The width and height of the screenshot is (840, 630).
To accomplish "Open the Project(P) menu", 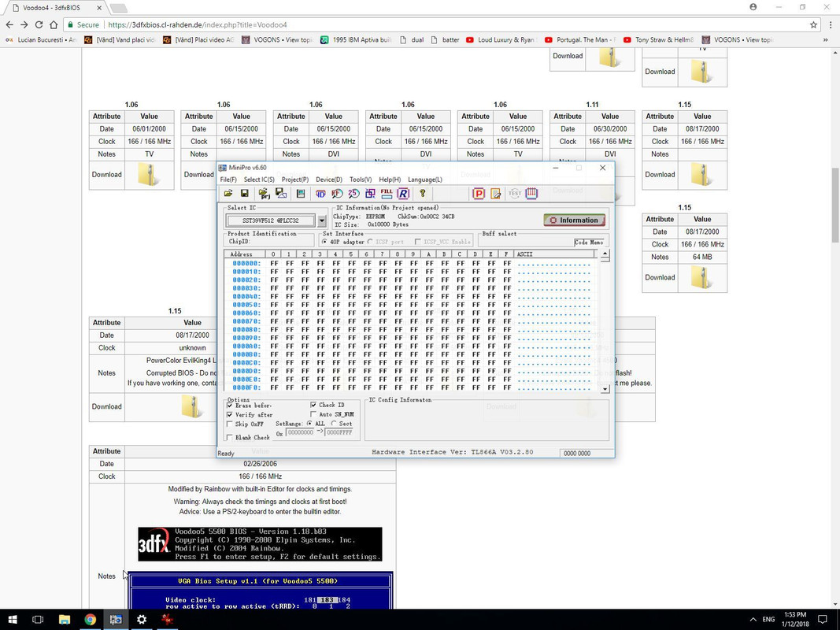I will pyautogui.click(x=295, y=180).
